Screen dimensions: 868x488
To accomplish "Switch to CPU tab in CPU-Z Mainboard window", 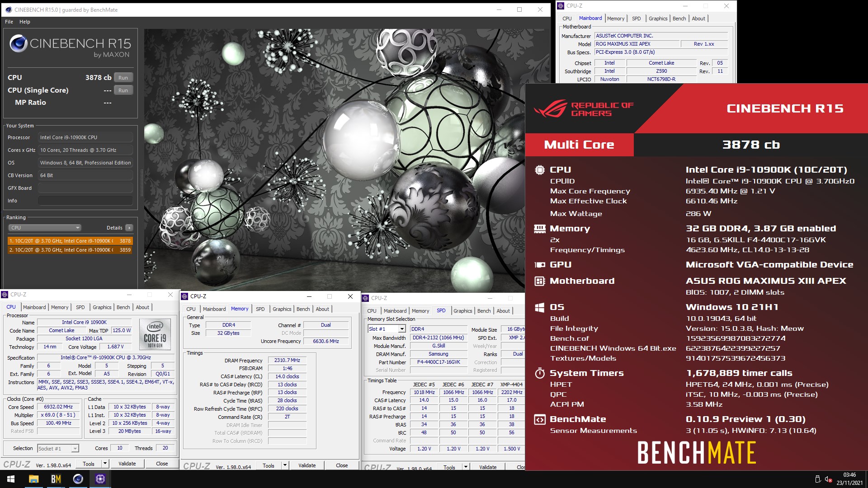I will click(x=567, y=19).
